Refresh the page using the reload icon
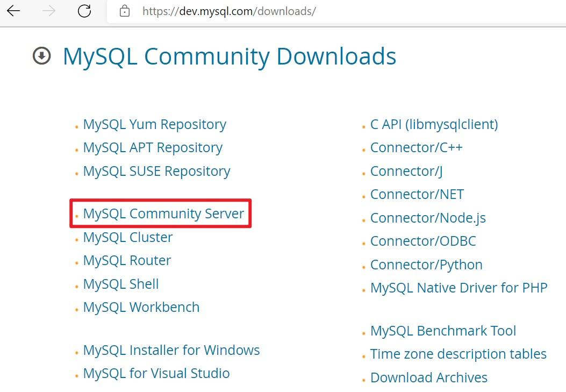The height and width of the screenshot is (392, 566). (85, 11)
